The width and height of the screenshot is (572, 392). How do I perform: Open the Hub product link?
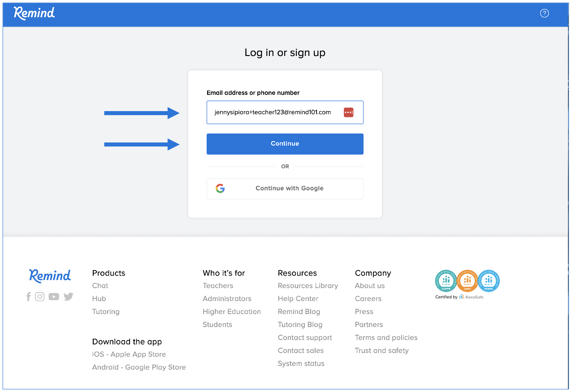99,299
